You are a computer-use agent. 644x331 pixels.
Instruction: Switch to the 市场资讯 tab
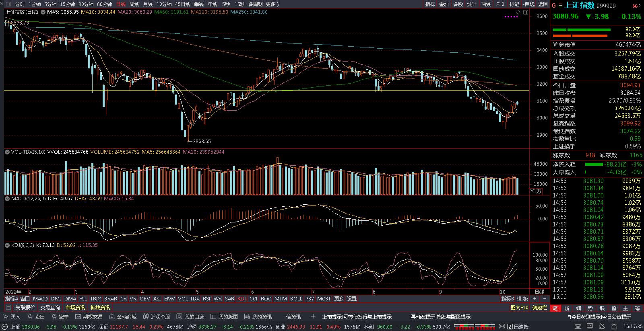[75, 308]
